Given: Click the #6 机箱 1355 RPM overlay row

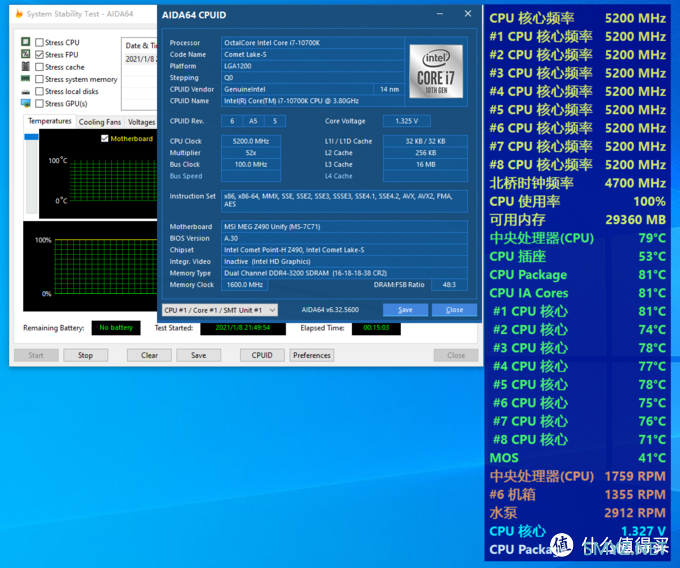Looking at the screenshot, I should coord(577,494).
